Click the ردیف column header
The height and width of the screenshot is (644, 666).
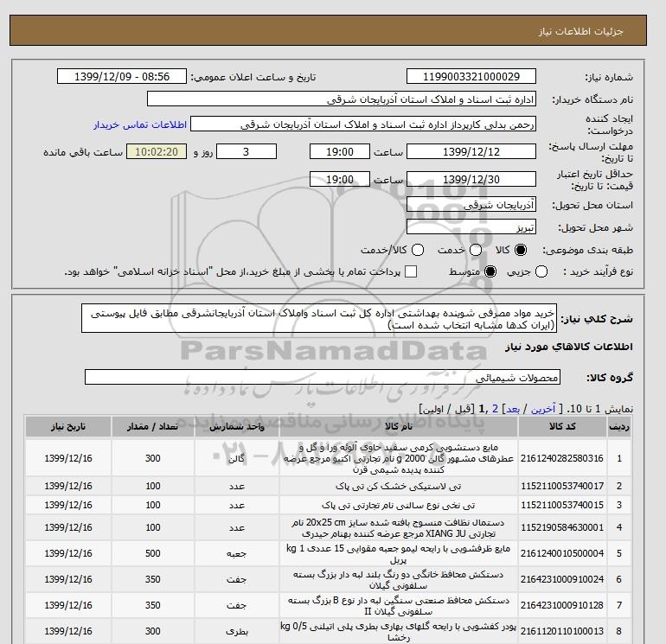(x=619, y=427)
